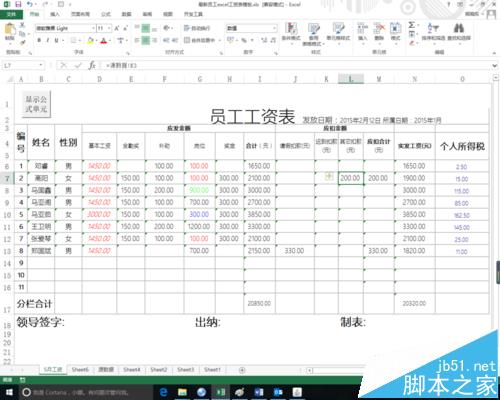Screen dimensions: 500x400
Task: Click the Select All corner button
Action: (10, 79)
